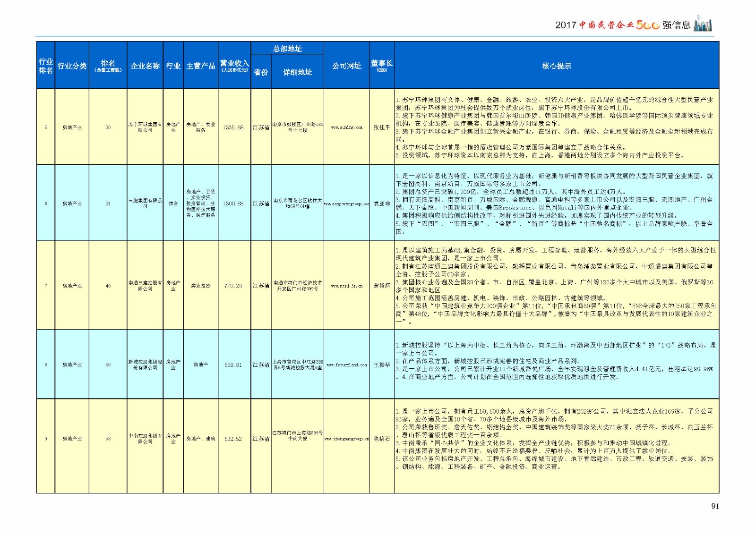The image size is (756, 534).
Task: Click chairman name 陈锦石
Action: pos(382,439)
